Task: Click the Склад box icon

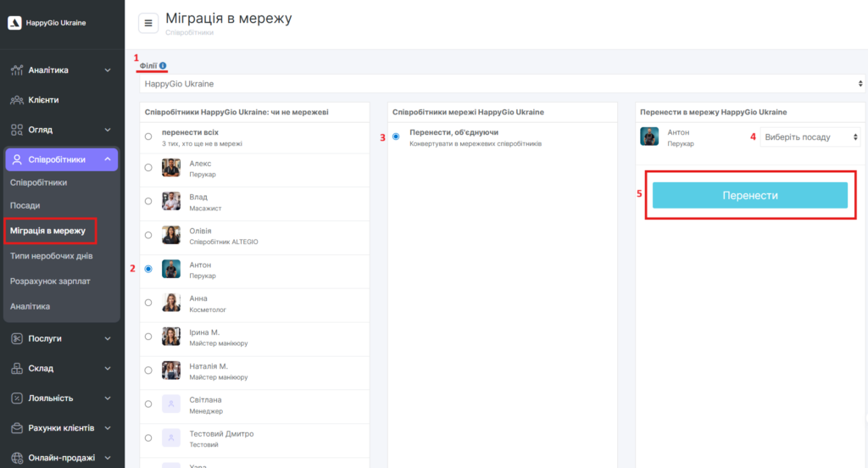Action: (17, 368)
